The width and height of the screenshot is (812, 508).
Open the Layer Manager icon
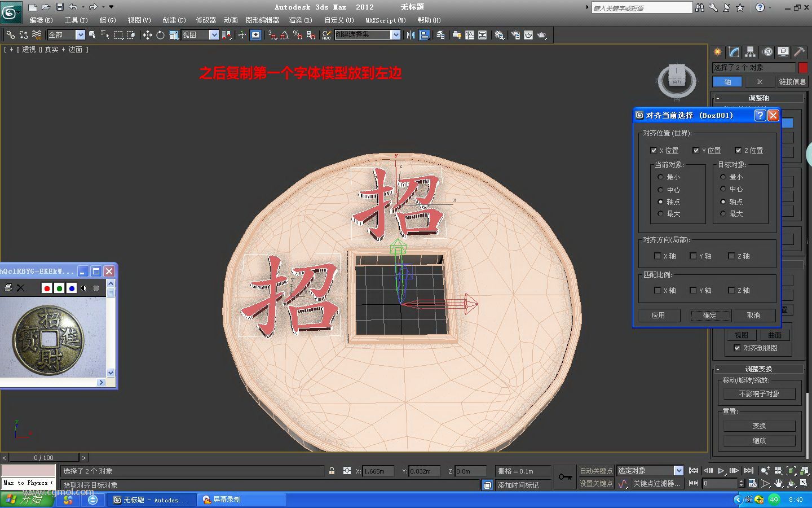pyautogui.click(x=440, y=35)
